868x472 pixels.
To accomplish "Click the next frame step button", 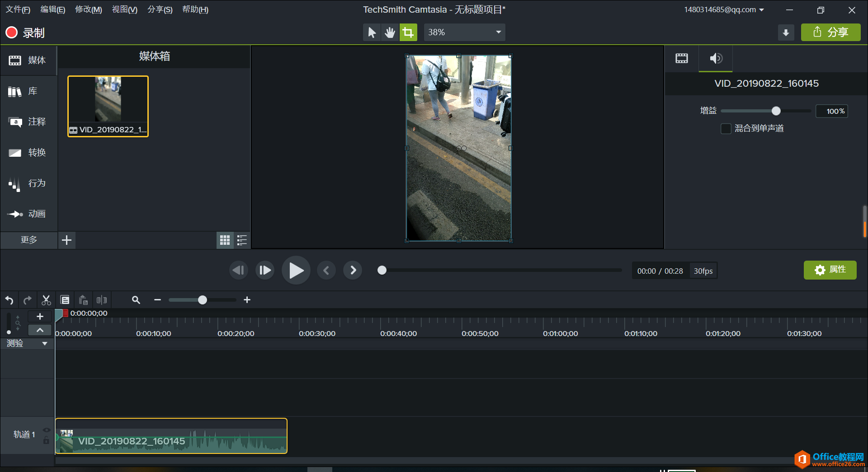I will click(x=265, y=270).
